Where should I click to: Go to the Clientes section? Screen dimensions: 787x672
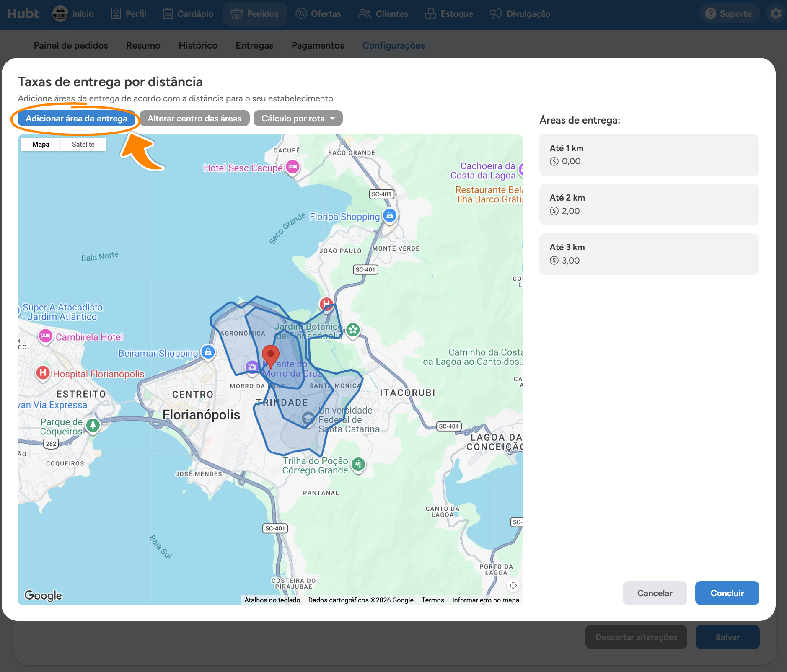tap(383, 14)
